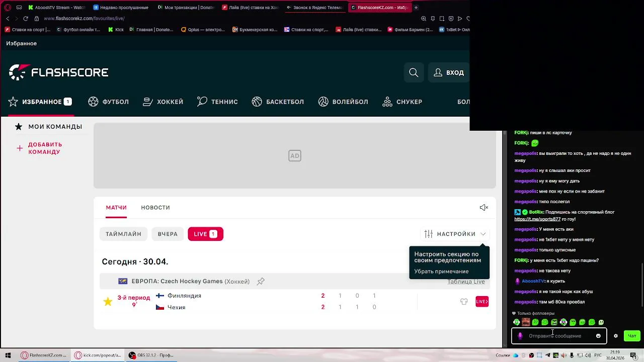Open the РУС language switcher
This screenshot has height=362, width=644.
(x=598, y=355)
